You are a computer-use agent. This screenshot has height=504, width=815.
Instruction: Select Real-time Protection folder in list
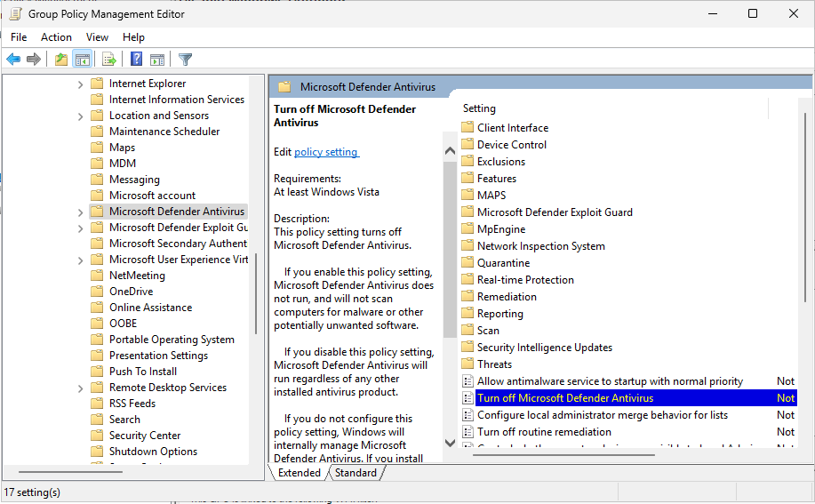pyautogui.click(x=525, y=279)
